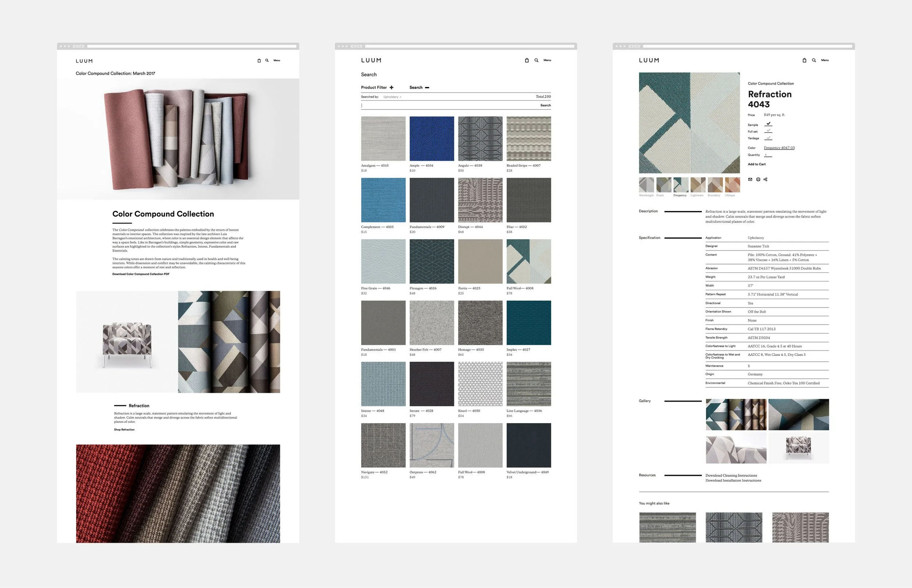Click the share icon on the product page

(x=765, y=179)
